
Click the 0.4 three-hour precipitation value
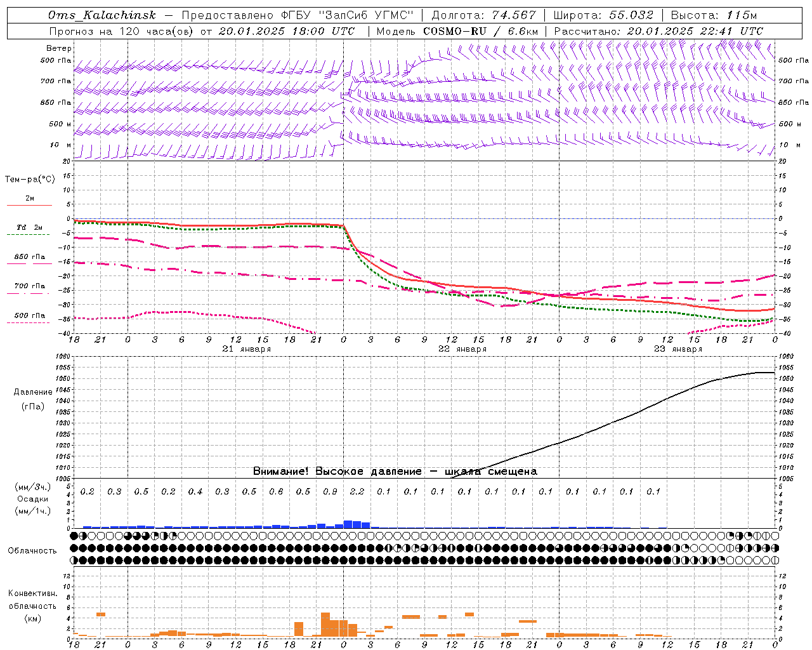pyautogui.click(x=195, y=492)
